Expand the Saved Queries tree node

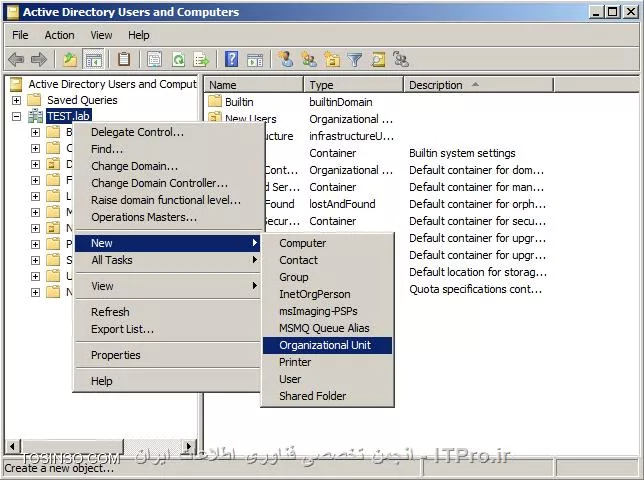click(x=16, y=100)
